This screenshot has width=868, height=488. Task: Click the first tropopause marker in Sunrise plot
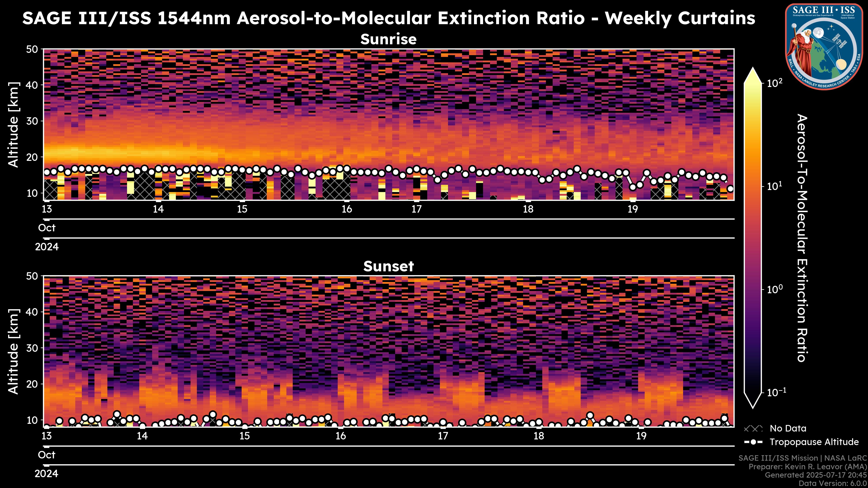tap(47, 172)
